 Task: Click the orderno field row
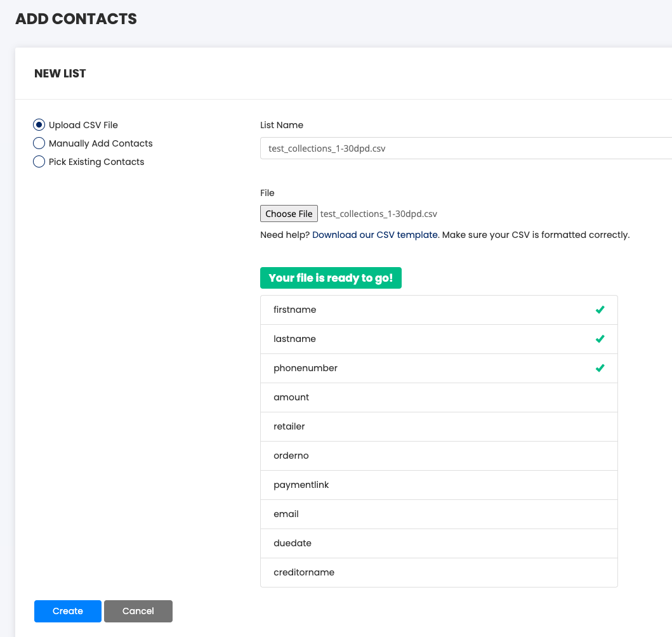(x=438, y=456)
